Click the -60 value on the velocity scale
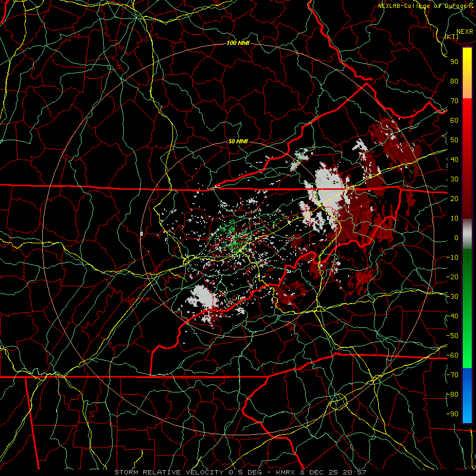The height and width of the screenshot is (476, 476). [452, 355]
